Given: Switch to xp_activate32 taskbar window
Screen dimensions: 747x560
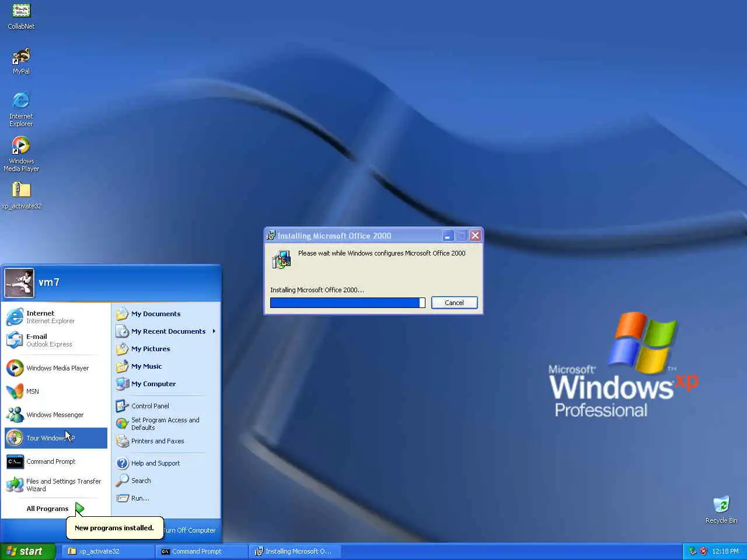Looking at the screenshot, I should [x=108, y=551].
